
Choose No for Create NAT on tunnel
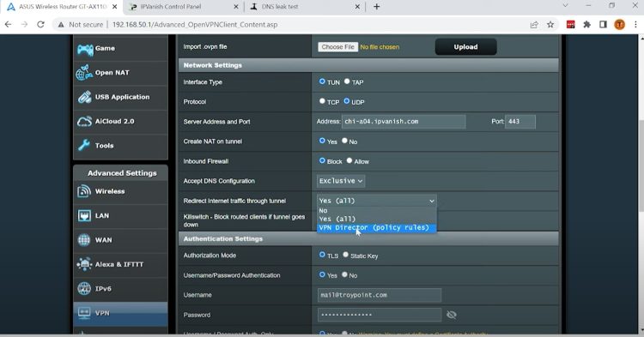pyautogui.click(x=344, y=141)
